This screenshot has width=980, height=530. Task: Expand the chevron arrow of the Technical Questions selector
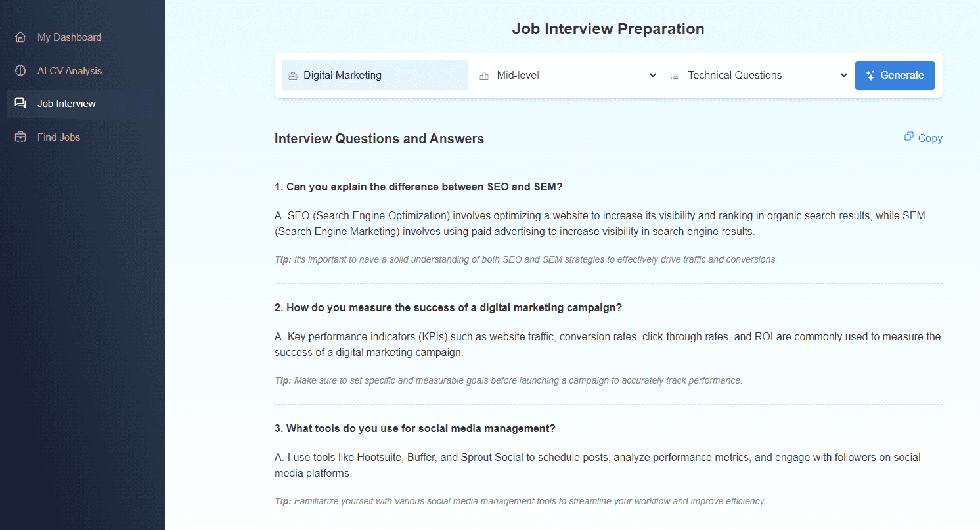[x=844, y=76]
